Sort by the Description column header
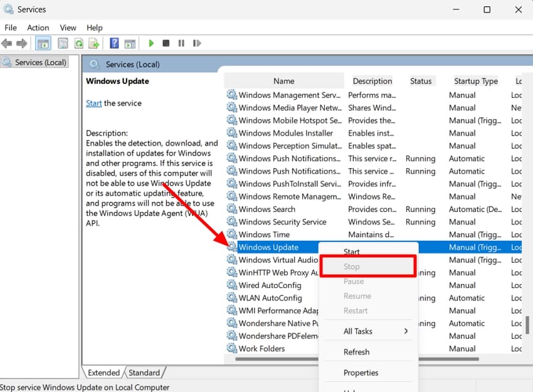This screenshot has width=533, height=392. pos(372,81)
